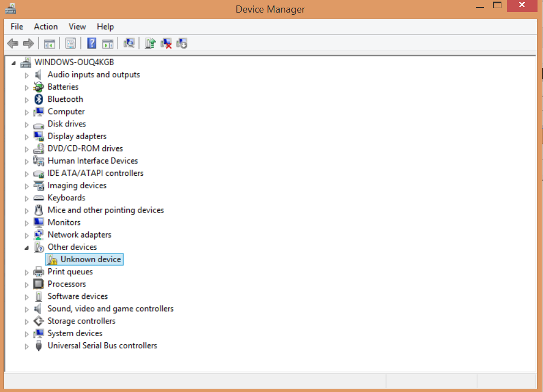Click the Forward arrow toolbar icon
Viewport: 543px width, 392px height.
tap(28, 43)
